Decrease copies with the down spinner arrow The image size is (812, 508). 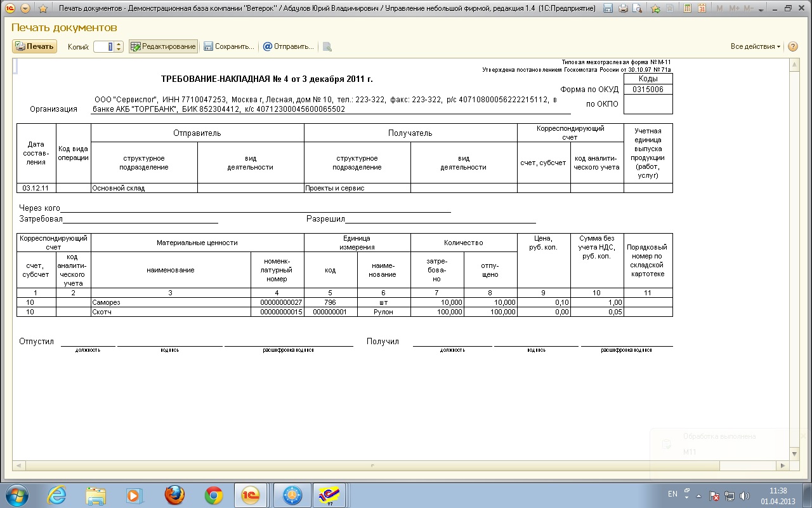tap(119, 50)
